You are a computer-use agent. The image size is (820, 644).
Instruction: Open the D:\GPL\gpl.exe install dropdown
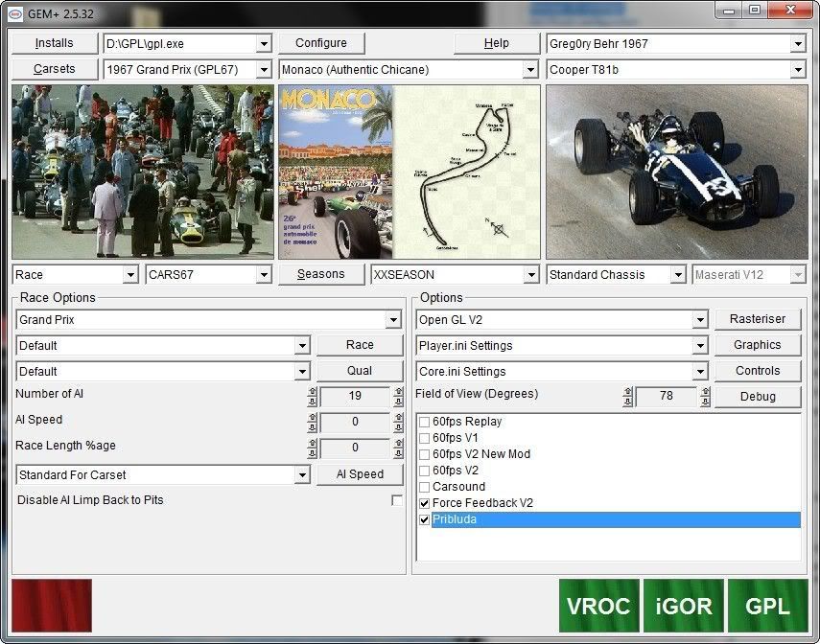click(x=264, y=44)
